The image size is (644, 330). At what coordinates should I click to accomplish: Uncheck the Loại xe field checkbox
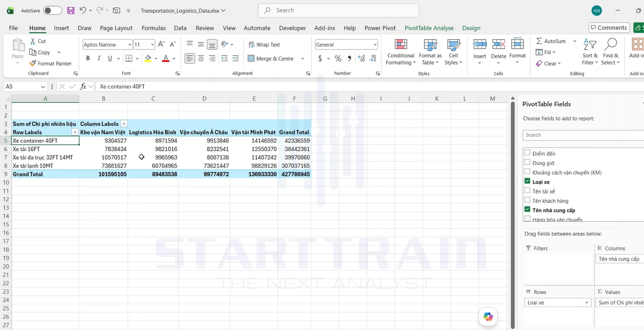click(x=527, y=181)
